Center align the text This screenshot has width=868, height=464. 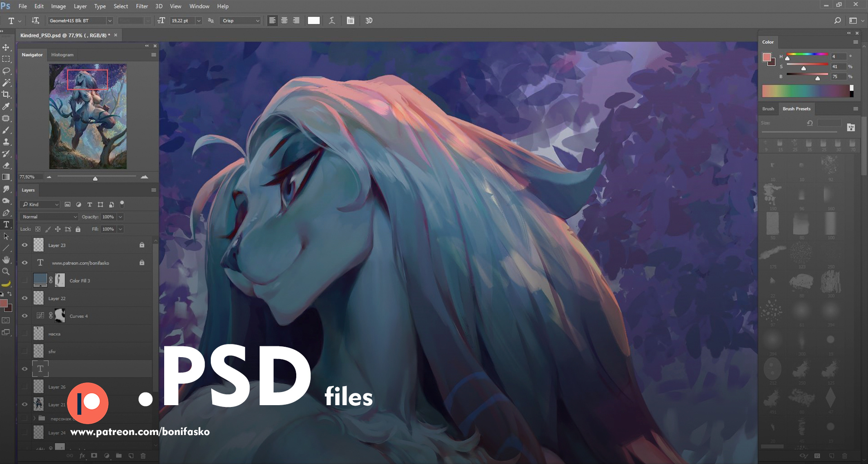[x=284, y=20]
